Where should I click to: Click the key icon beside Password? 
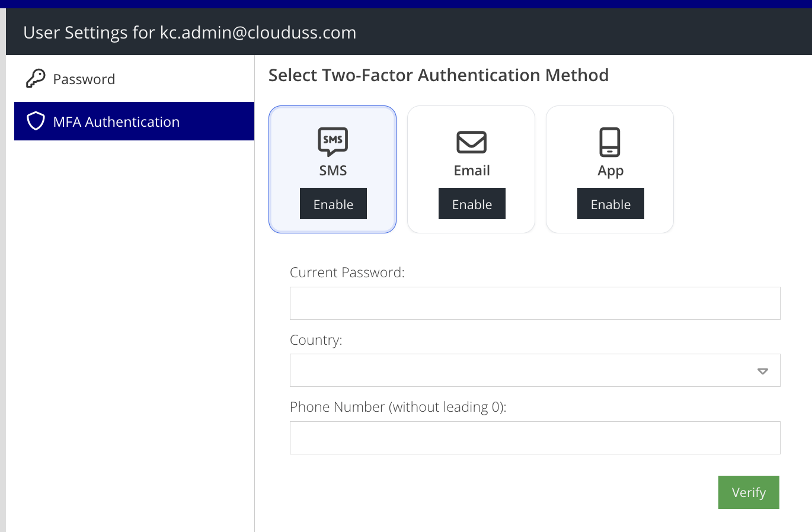36,79
